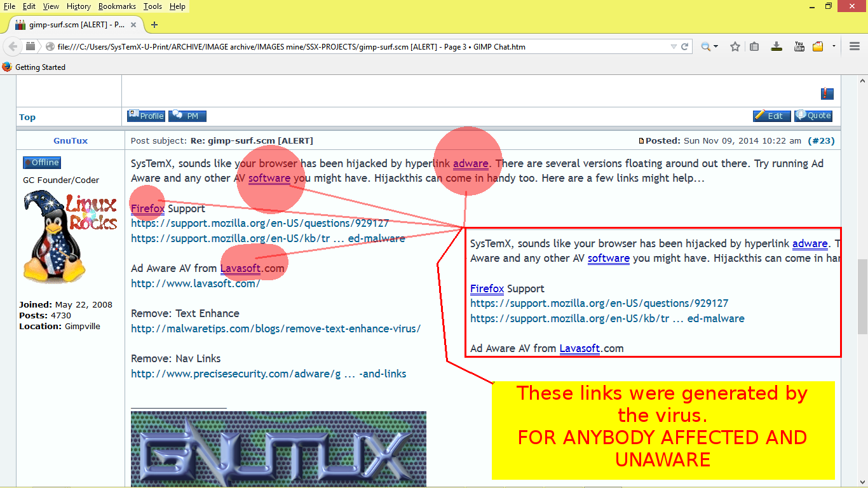Open GnuTux username link

[x=71, y=140]
